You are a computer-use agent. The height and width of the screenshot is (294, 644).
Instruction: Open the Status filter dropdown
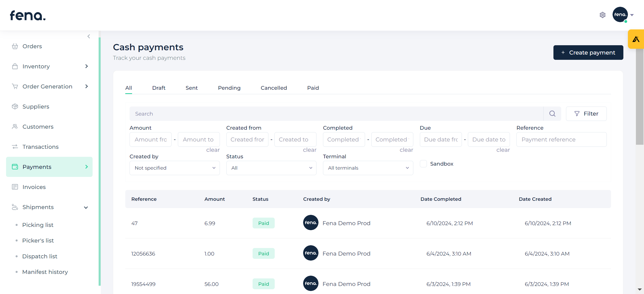coord(271,168)
